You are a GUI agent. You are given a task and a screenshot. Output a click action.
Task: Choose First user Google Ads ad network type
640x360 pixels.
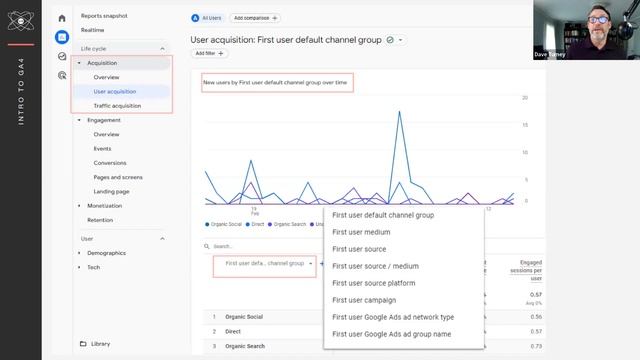393,317
